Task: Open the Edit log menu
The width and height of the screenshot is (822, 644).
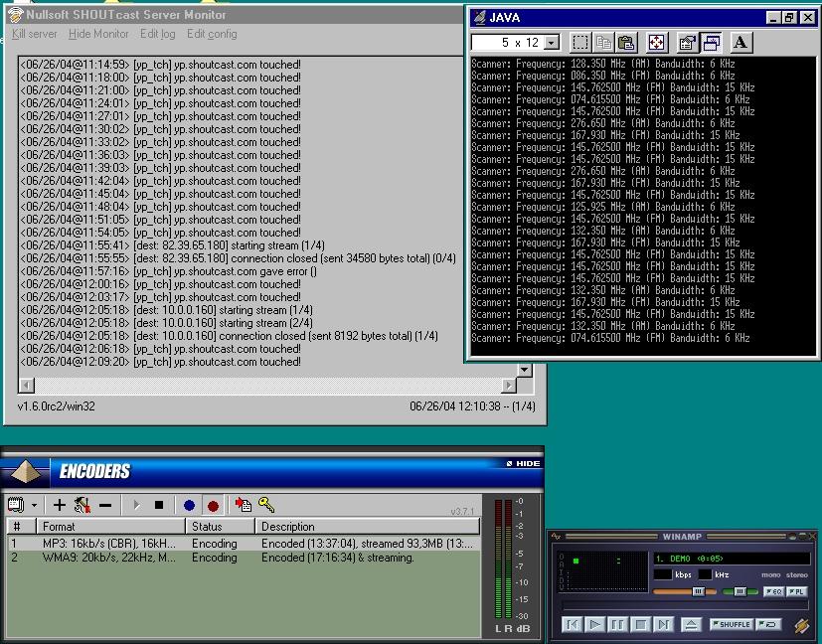Action: [157, 34]
